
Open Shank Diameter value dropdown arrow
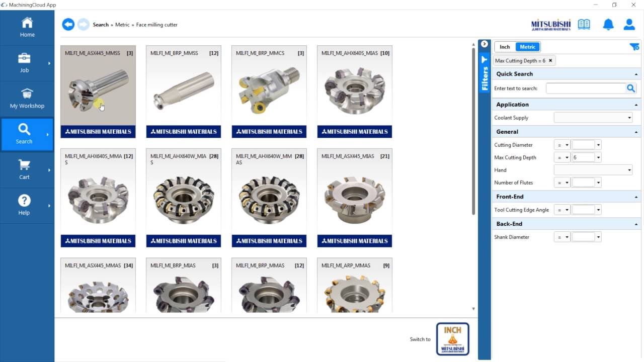tap(598, 237)
